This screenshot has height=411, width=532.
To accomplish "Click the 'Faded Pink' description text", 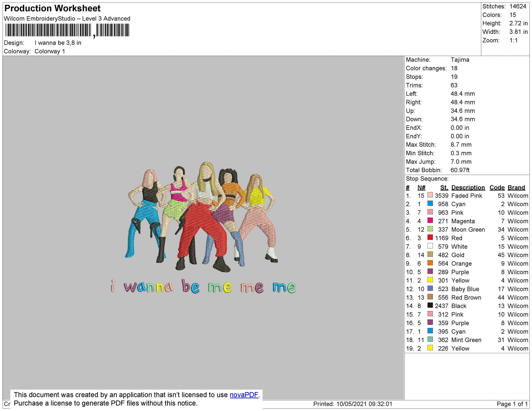I will click(466, 196).
